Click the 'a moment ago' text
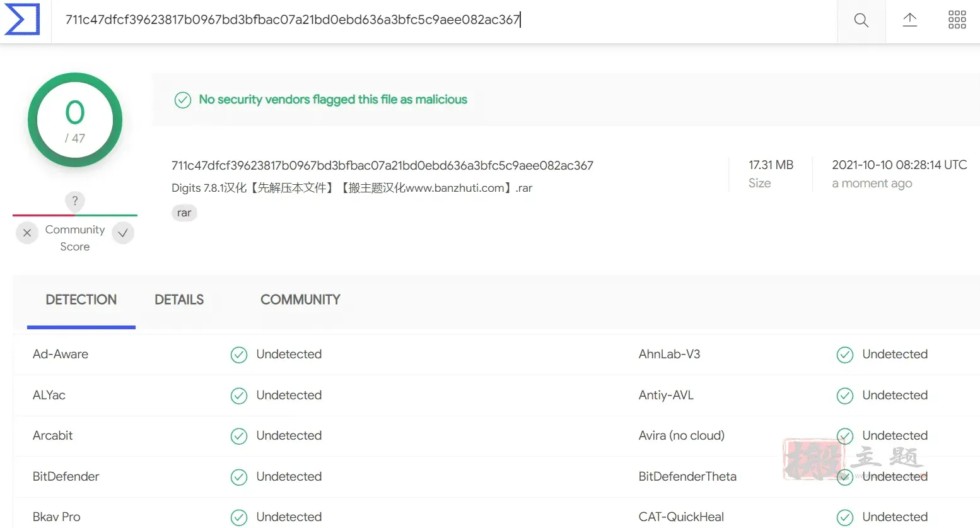This screenshot has width=980, height=528. 872,183
